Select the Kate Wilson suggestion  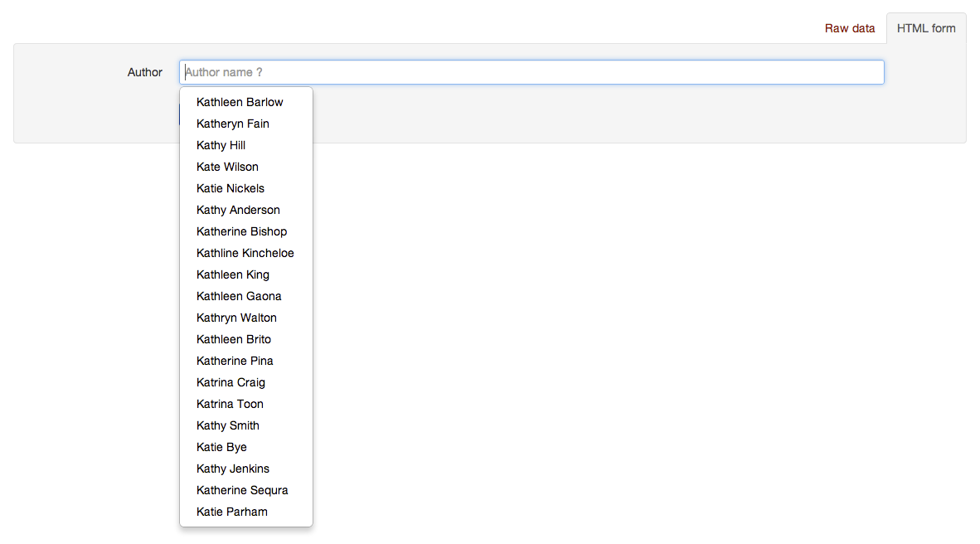coord(227,167)
